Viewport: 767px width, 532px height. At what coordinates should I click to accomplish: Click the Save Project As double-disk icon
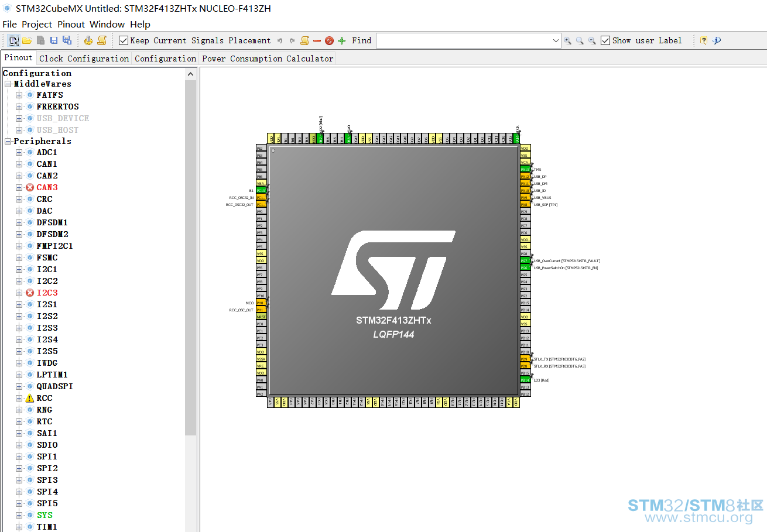67,40
